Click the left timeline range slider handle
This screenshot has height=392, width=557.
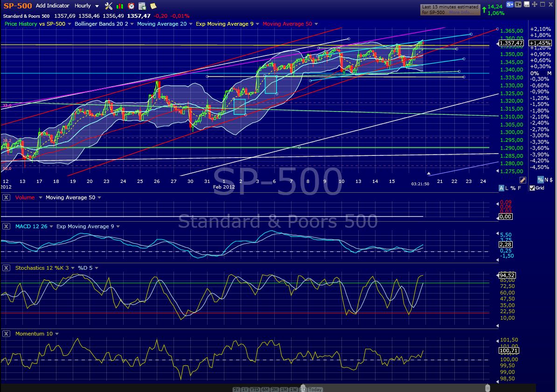coord(303,387)
